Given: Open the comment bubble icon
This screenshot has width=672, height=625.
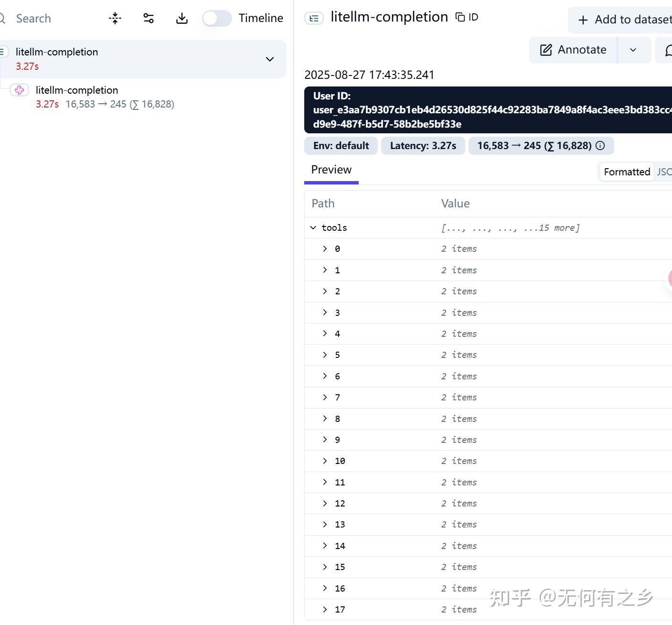Looking at the screenshot, I should (668, 50).
